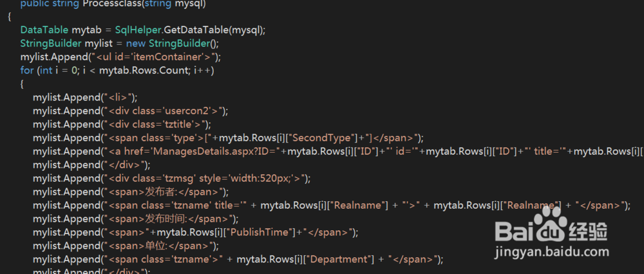
Task: Click the 单位: span text
Action: [158, 246]
